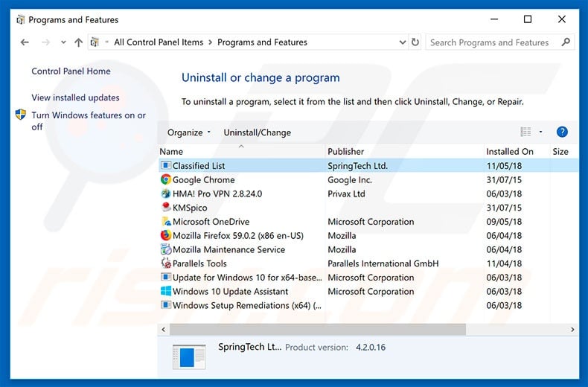This screenshot has width=588, height=387.
Task: Click the change view list icon
Action: tap(525, 132)
